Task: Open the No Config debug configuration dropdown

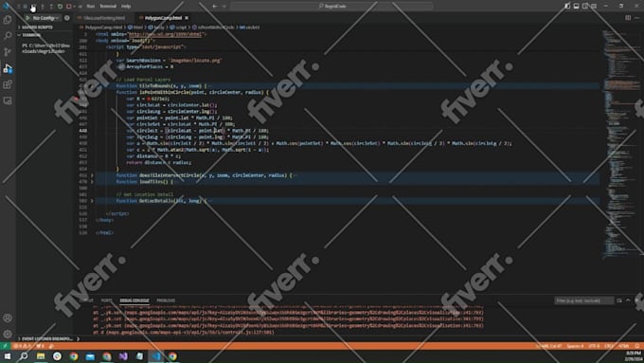Action: [46, 18]
